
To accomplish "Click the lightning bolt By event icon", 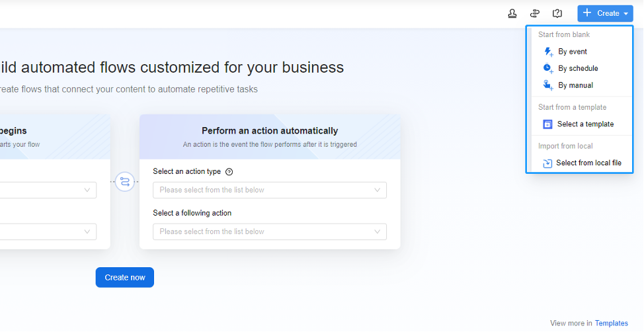I will click(547, 52).
